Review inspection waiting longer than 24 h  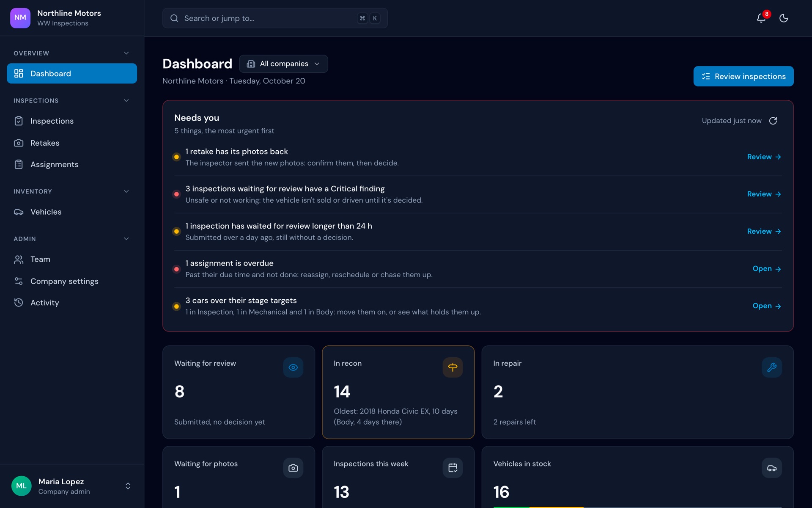point(764,232)
